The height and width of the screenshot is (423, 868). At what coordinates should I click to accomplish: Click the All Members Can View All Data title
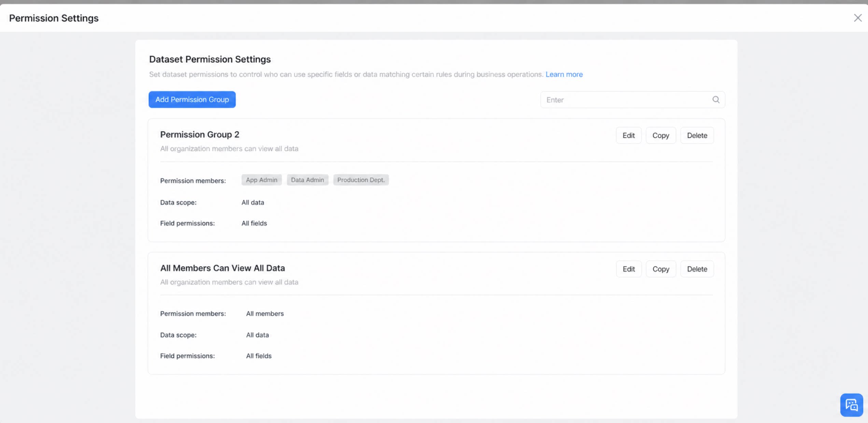pos(223,268)
